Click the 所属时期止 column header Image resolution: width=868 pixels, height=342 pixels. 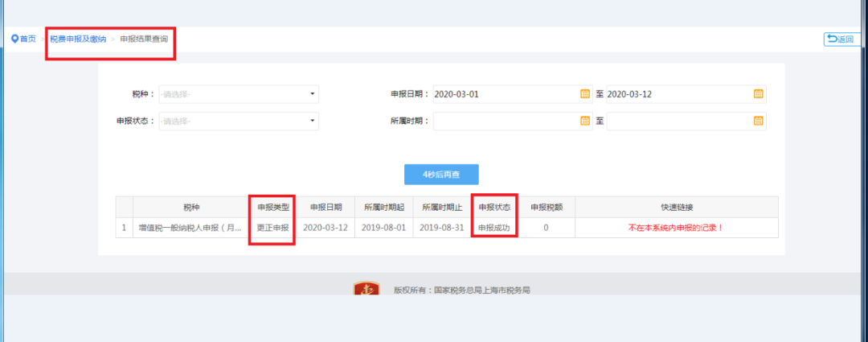click(442, 208)
